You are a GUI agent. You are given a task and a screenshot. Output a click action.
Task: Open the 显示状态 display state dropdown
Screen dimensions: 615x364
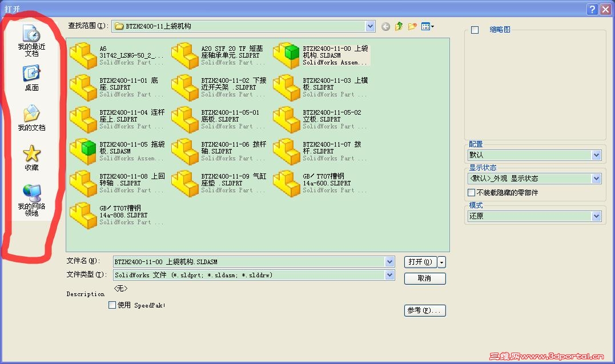(596, 179)
